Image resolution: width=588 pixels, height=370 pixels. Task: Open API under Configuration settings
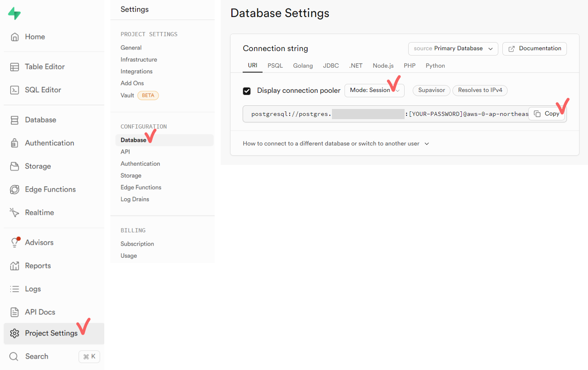click(125, 152)
